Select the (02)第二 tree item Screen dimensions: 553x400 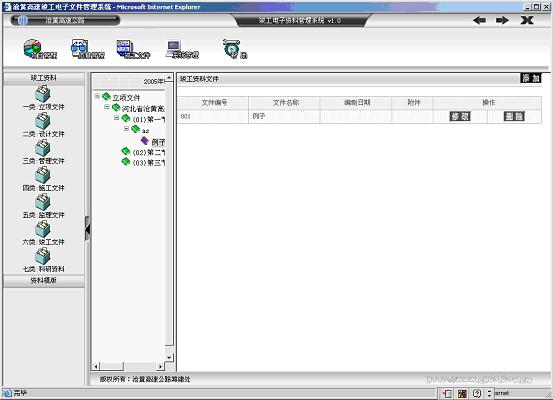[x=148, y=152]
